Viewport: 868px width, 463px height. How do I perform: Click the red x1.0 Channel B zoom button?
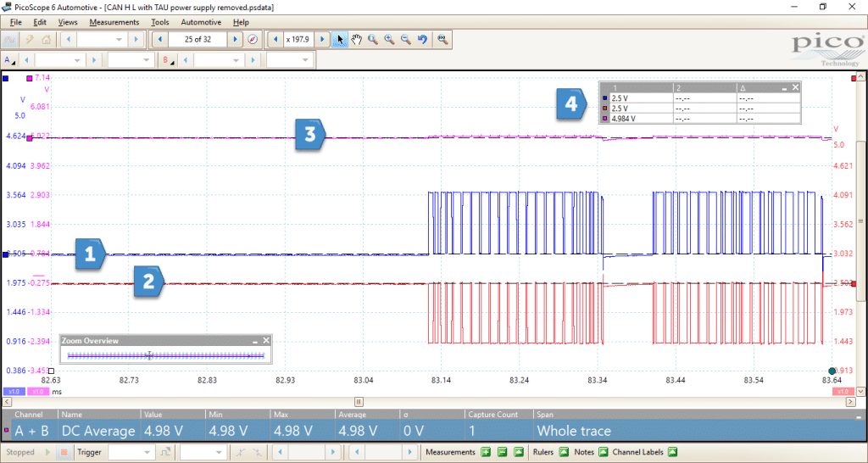pyautogui.click(x=843, y=392)
